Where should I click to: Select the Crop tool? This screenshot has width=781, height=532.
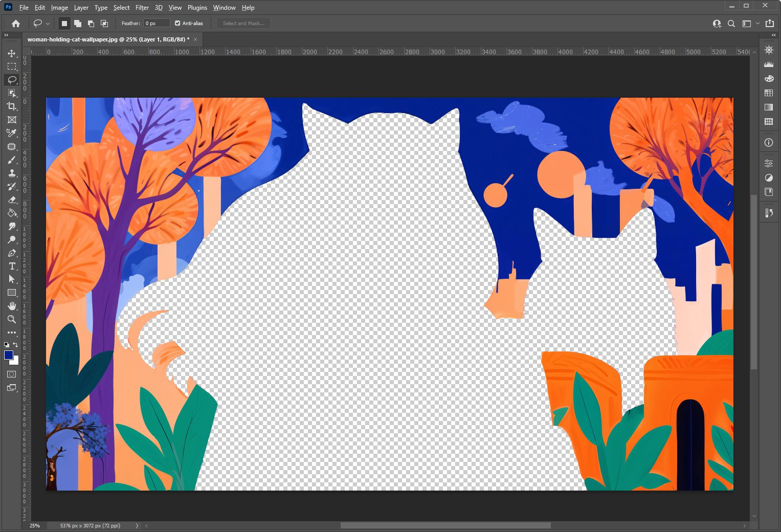tap(12, 106)
